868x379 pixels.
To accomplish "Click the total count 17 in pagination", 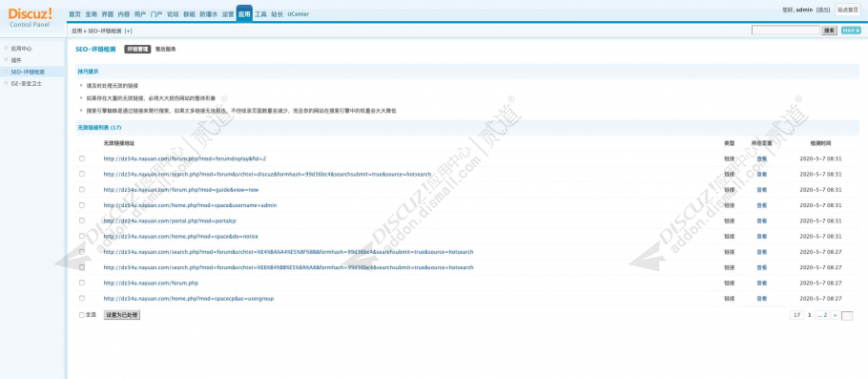I will [x=796, y=315].
